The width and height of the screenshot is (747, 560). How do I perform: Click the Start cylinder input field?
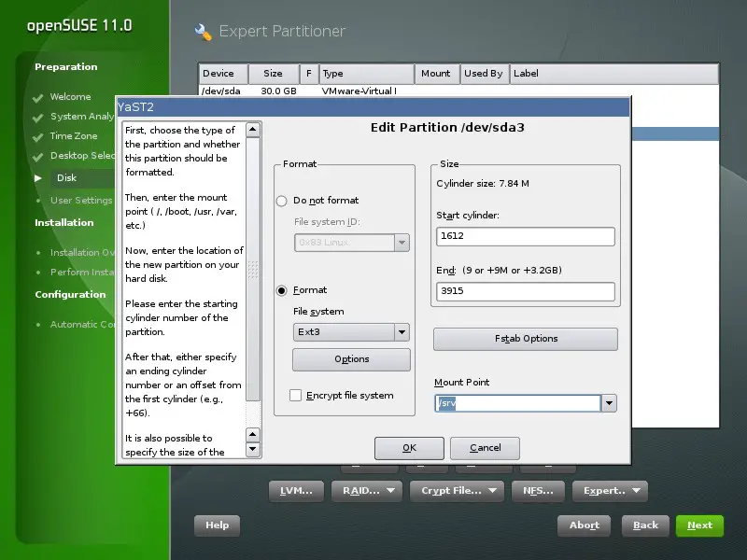(526, 236)
